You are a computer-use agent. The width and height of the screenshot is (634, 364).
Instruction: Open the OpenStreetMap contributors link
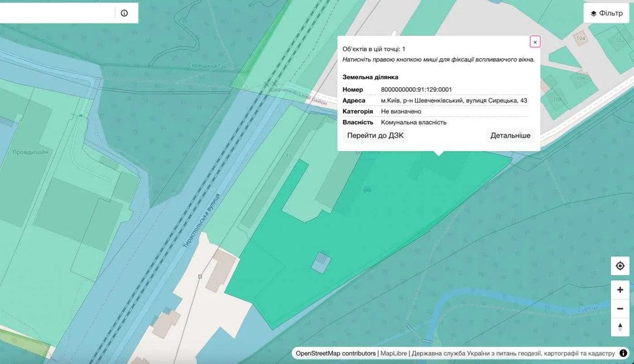click(336, 353)
